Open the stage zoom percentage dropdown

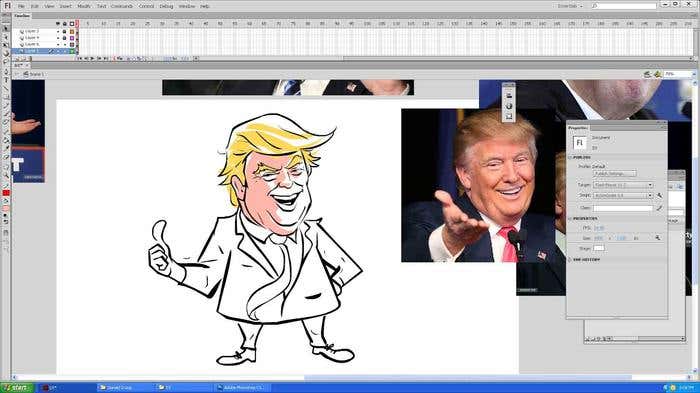(x=693, y=74)
